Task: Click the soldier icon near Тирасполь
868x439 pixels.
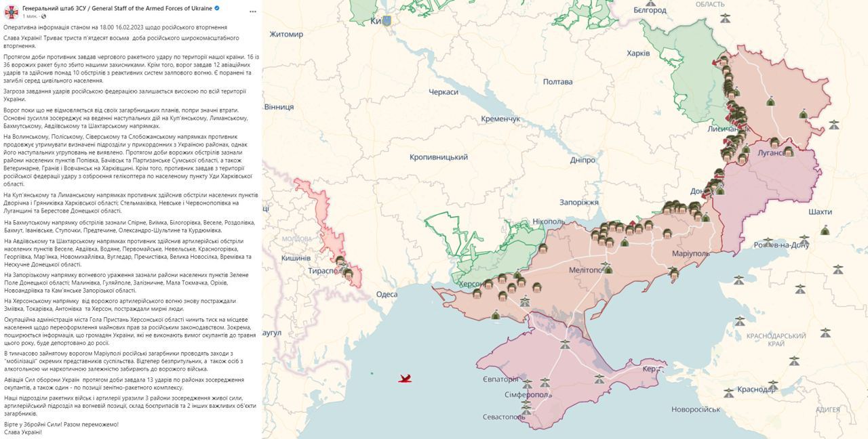Action: [348, 273]
